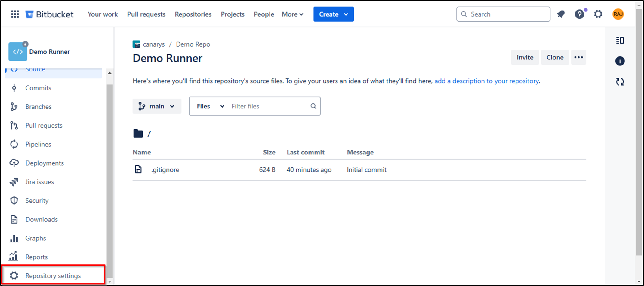
Task: Open the Projects navigation menu
Action: 232,14
